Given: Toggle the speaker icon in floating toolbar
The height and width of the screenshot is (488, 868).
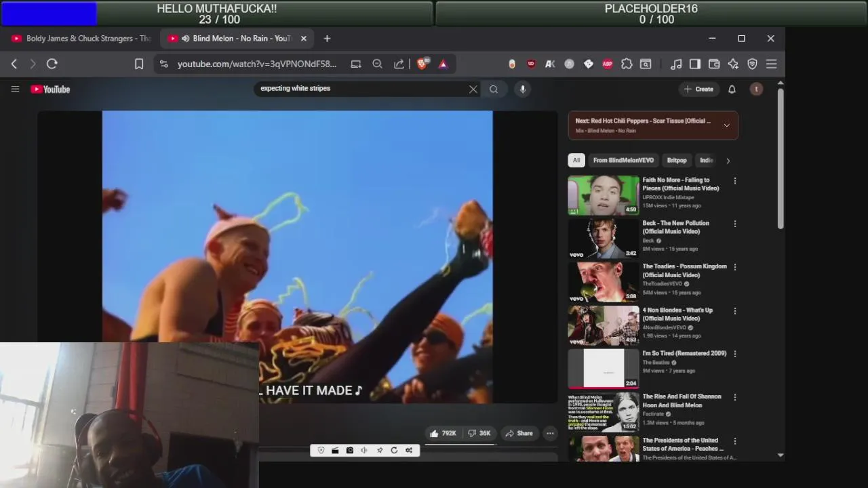Looking at the screenshot, I should (x=364, y=450).
